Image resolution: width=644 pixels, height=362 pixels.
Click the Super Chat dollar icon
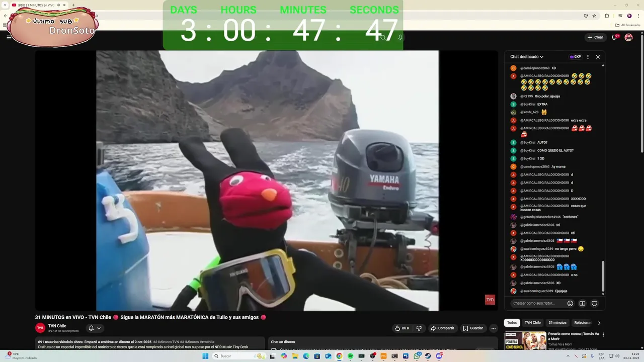[582, 303]
